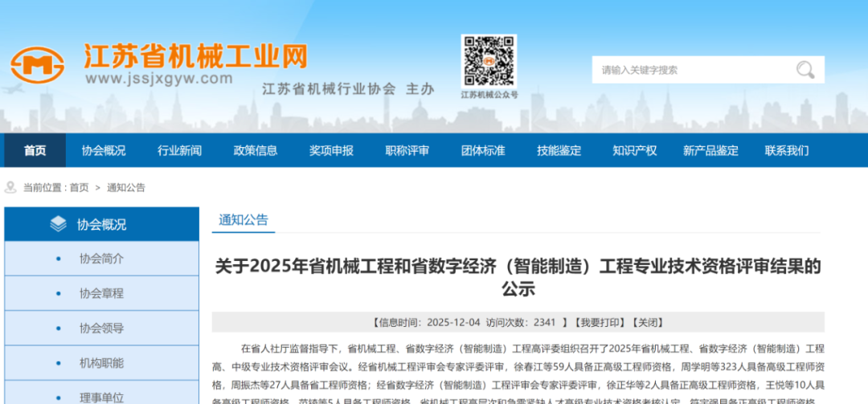Open 协会领导 in the sidebar
Screen dimensions: 868x404
101,329
